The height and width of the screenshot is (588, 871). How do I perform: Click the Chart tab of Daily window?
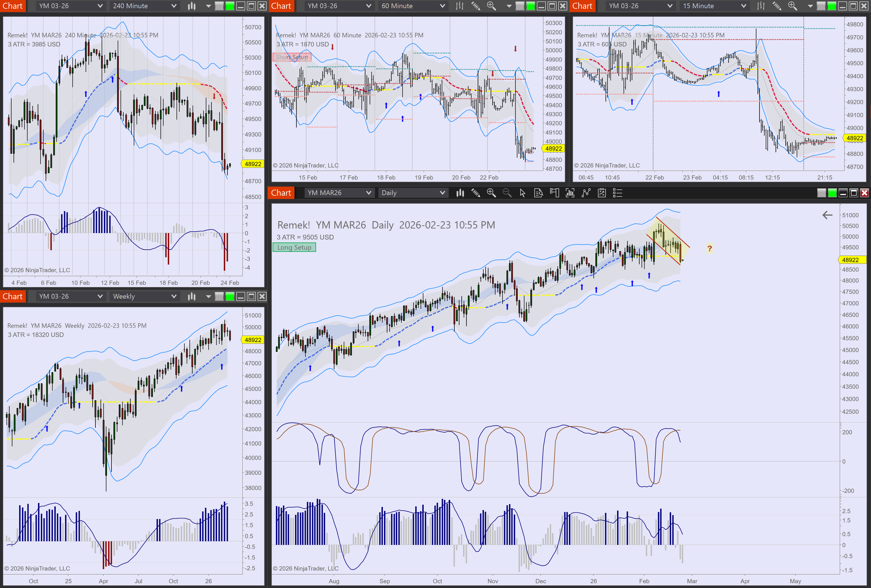click(x=281, y=193)
